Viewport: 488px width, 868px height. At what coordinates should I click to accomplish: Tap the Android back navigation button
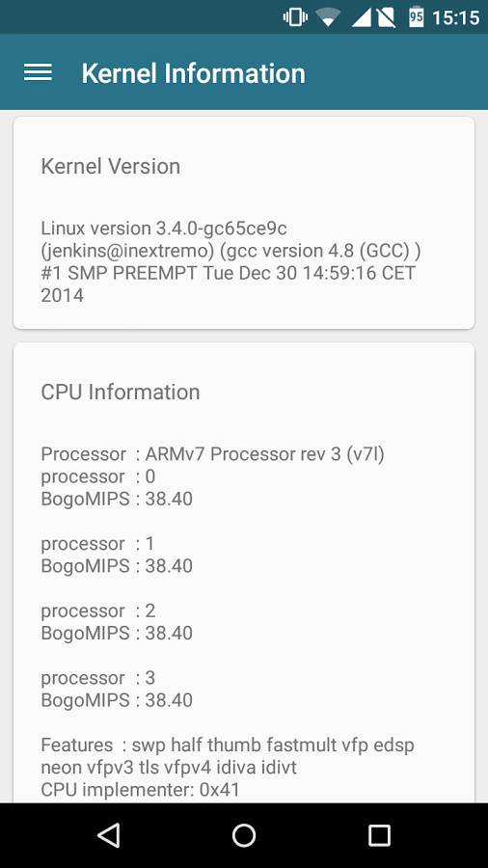coord(108,835)
